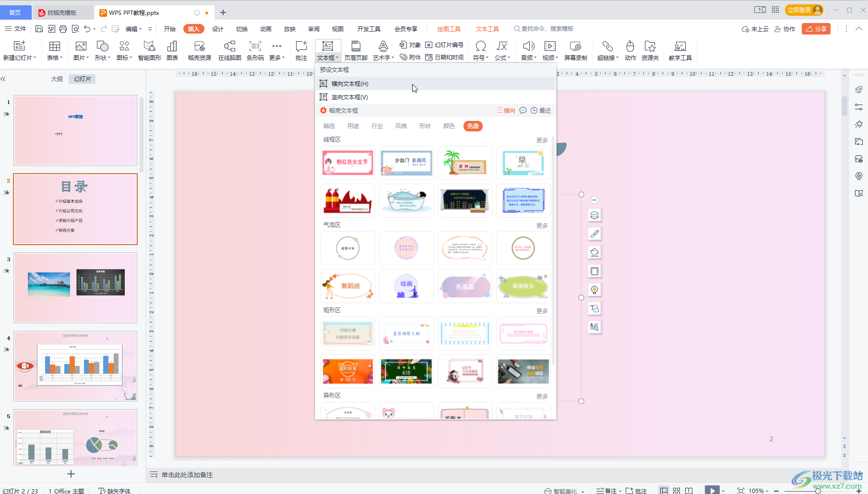Select the 免费 (free) filter pill
Screen dimensions: 868x494
pos(473,126)
